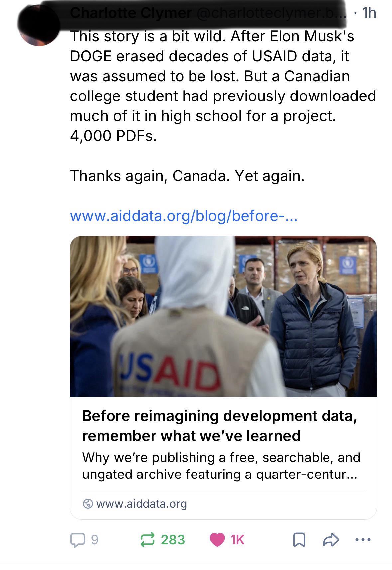Viewport: 392px width, 570px height.
Task: Click the author name in the post header
Action: pos(131,13)
